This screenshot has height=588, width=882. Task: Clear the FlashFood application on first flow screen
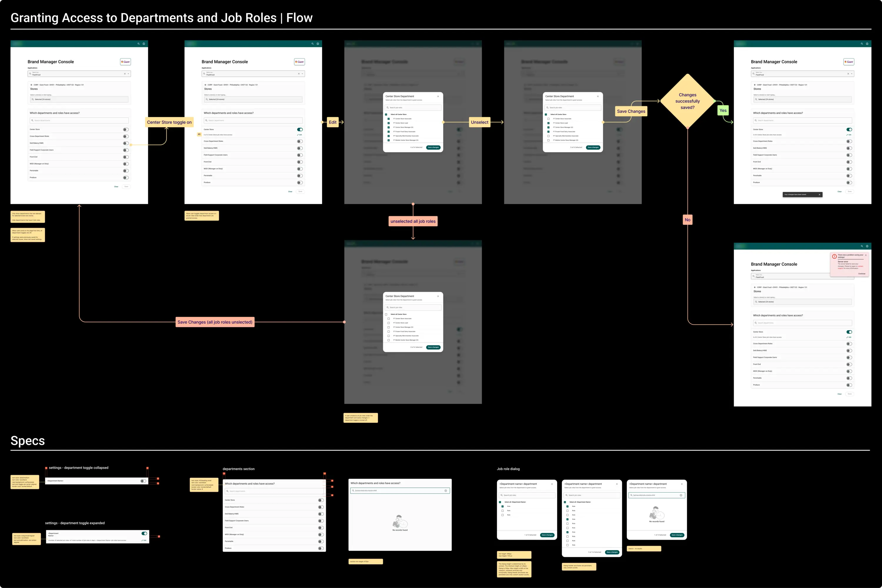click(x=125, y=74)
